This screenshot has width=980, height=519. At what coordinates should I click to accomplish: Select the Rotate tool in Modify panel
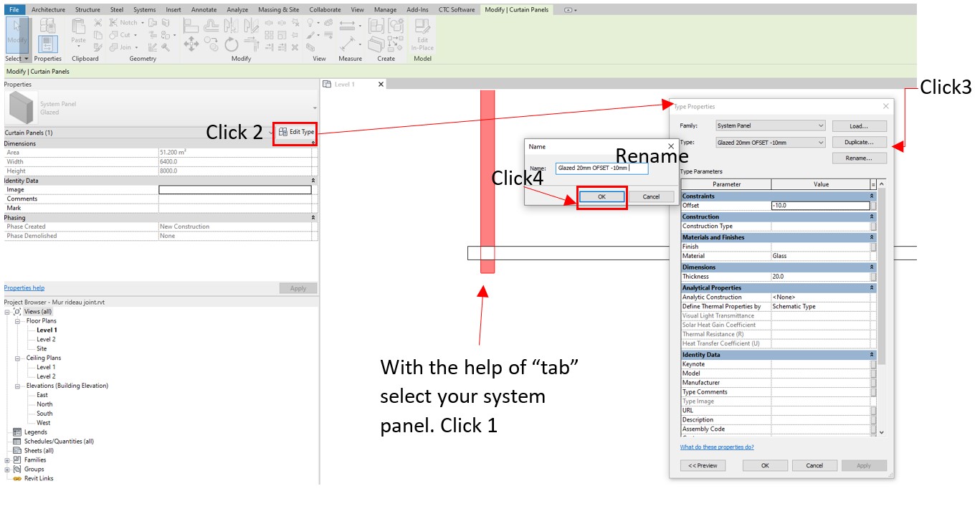231,44
